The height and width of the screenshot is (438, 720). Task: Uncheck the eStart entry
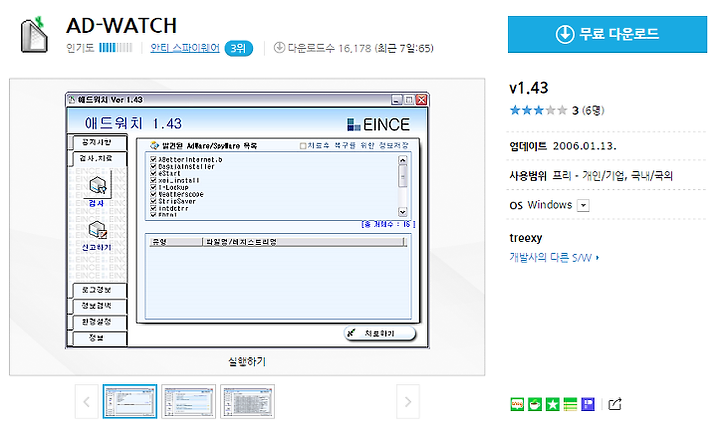(153, 174)
